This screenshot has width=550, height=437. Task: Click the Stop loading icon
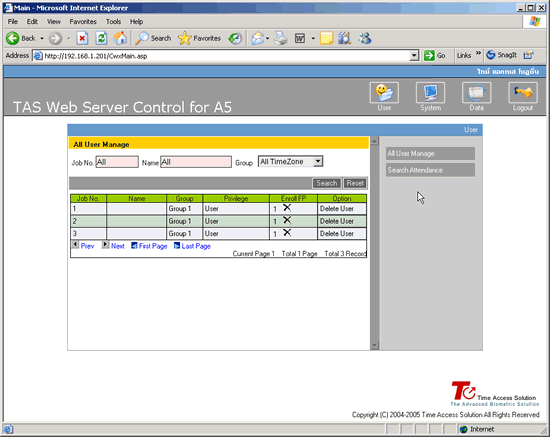(x=82, y=38)
